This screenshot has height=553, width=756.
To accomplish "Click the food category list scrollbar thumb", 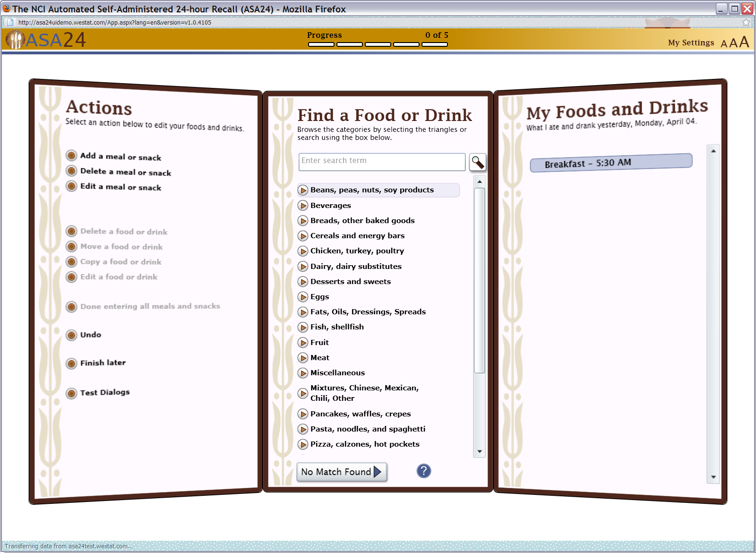I will coord(479,280).
